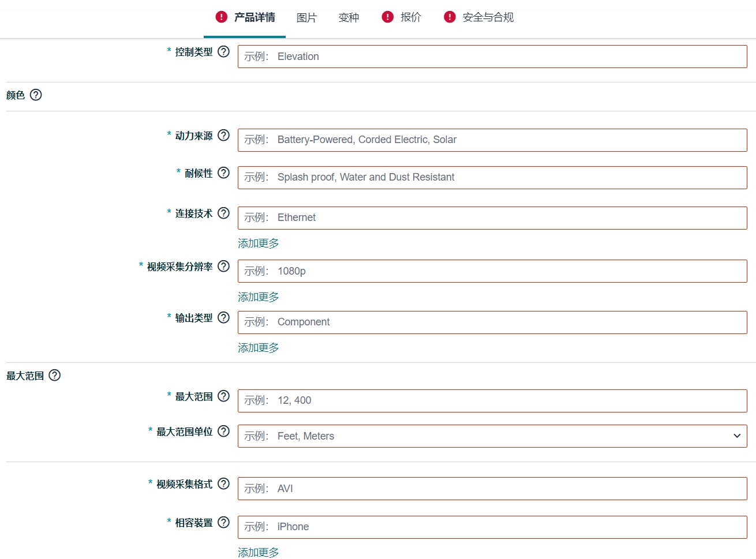Click 添加更多 under 连接技术
This screenshot has height=559, width=756.
(x=259, y=243)
